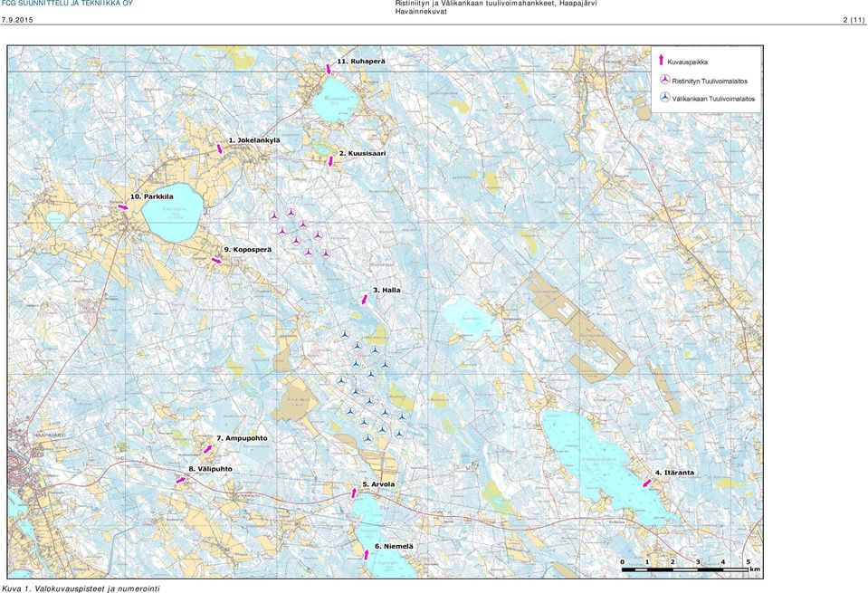Select the caption "Kuva 1. Valokuvauspisteet ja numerointi"
Viewport: 868px width, 593px height.
click(x=81, y=588)
